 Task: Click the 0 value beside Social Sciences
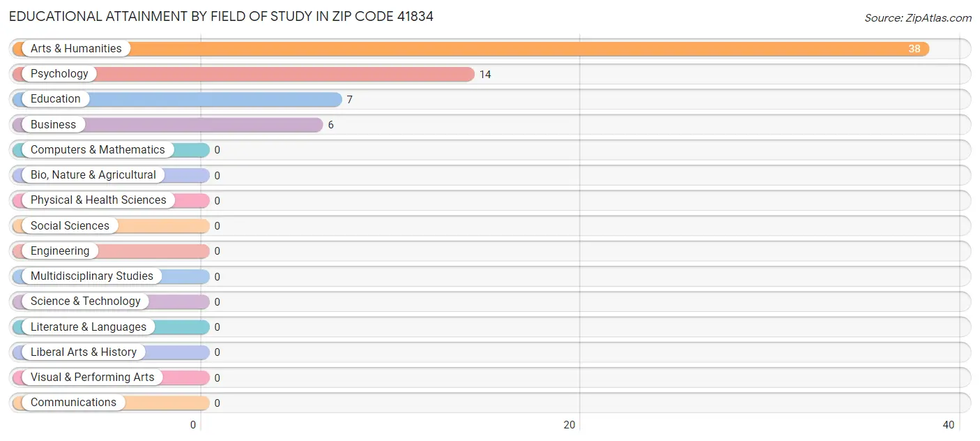[x=217, y=226]
